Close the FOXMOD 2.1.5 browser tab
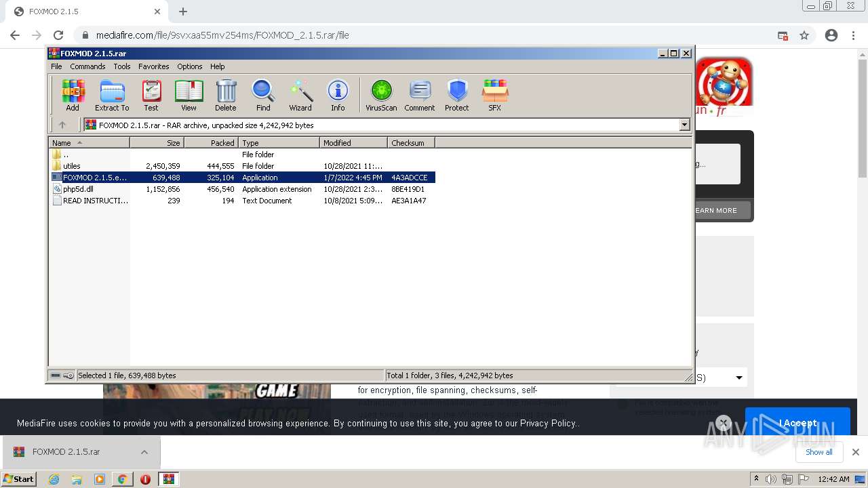This screenshot has height=488, width=868. [x=157, y=12]
